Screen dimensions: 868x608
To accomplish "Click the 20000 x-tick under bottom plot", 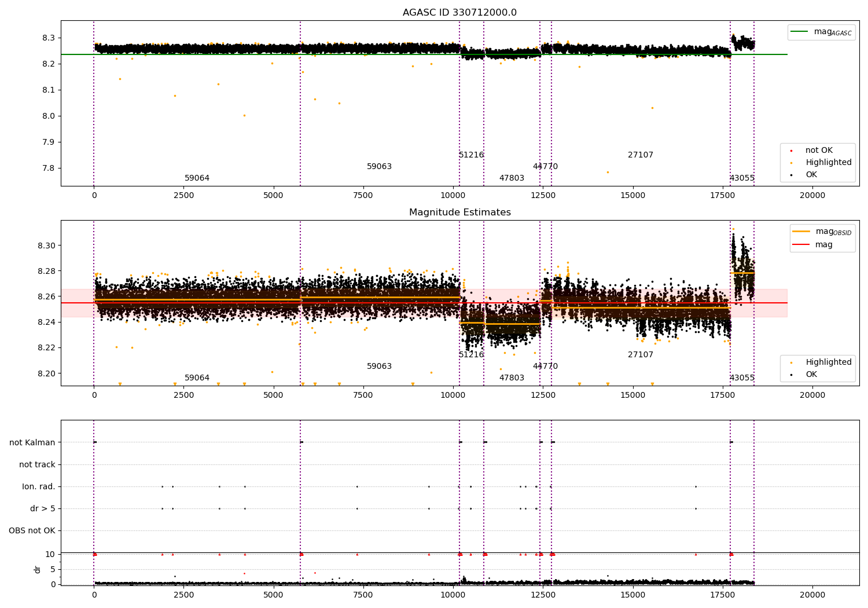I will (x=812, y=595).
